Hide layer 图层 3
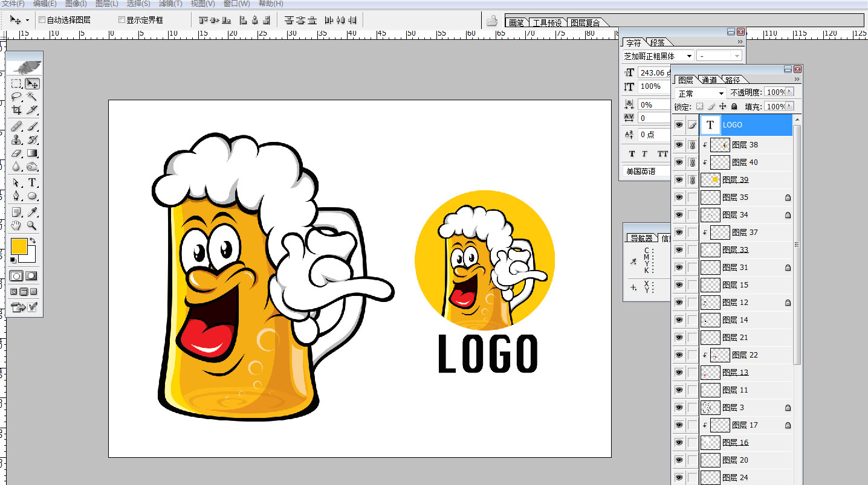Screen dimensions: 868x485 click(679, 408)
